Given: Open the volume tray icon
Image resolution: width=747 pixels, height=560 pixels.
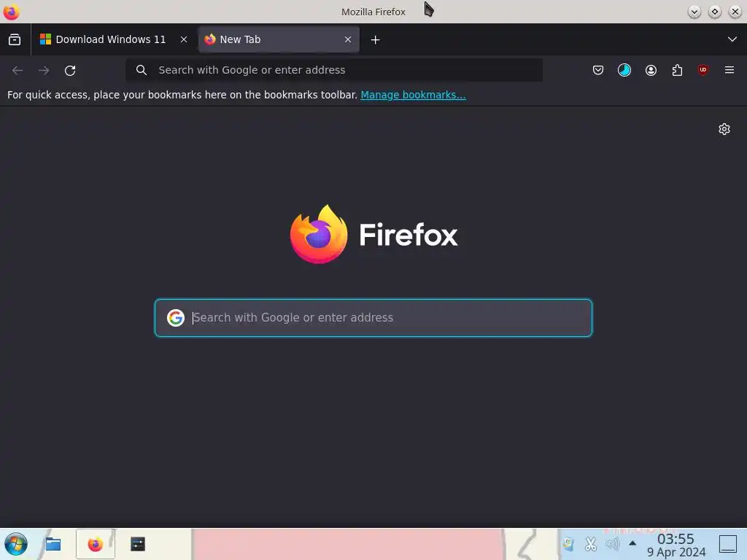Looking at the screenshot, I should (x=612, y=543).
